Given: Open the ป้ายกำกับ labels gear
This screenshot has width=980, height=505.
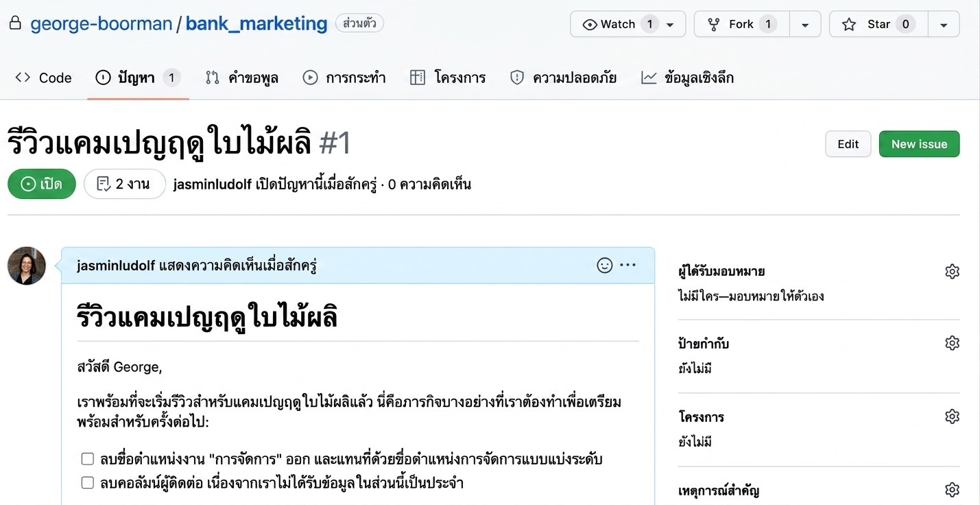Looking at the screenshot, I should tap(952, 343).
